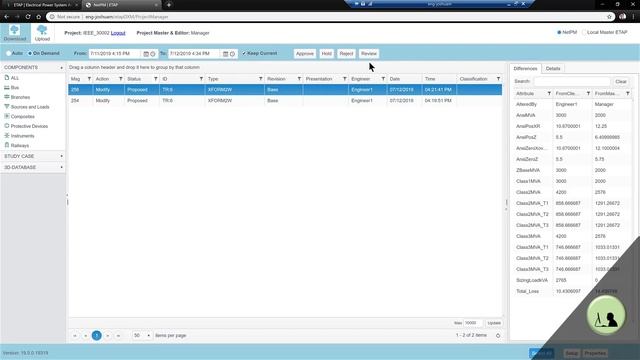Select the On Demand radio button
The height and width of the screenshot is (360, 640).
[30, 53]
